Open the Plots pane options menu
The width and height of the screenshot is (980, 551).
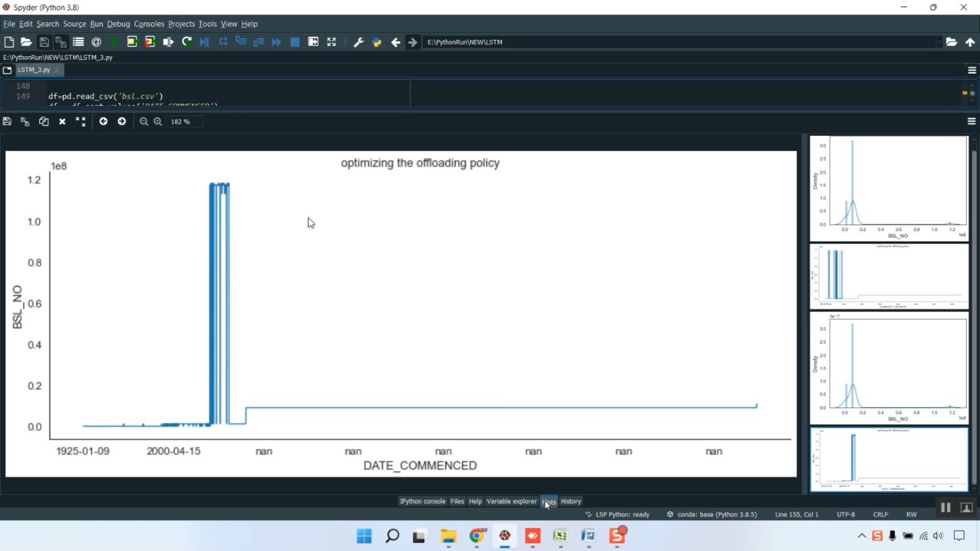pyautogui.click(x=972, y=121)
